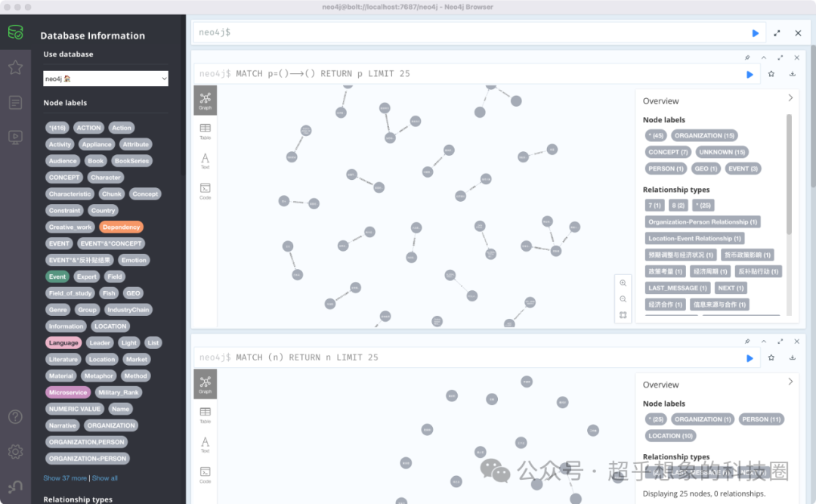Collapse the second frame Overview panel chevron
This screenshot has width=816, height=504.
pyautogui.click(x=790, y=382)
